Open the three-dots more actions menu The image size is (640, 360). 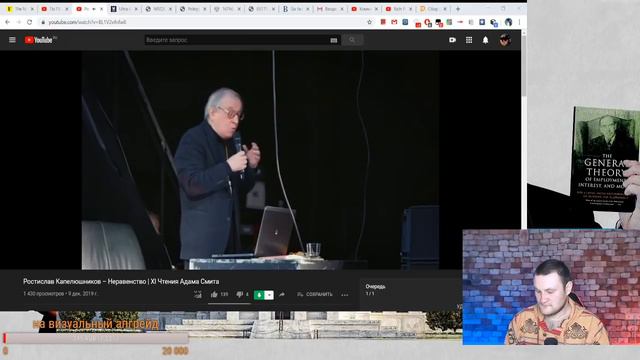345,295
